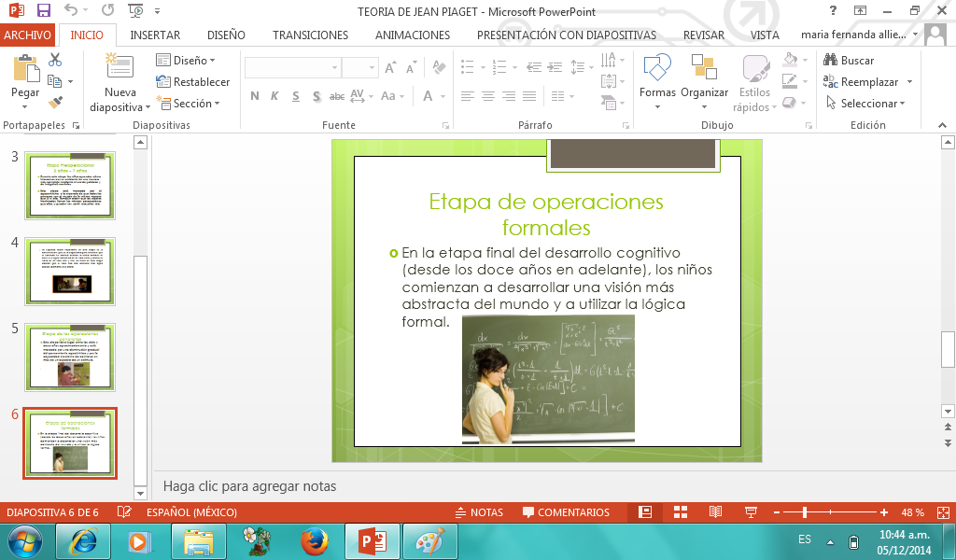Viewport: 956px width, 560px height.
Task: Start slideshow from status bar icon
Action: point(750,512)
